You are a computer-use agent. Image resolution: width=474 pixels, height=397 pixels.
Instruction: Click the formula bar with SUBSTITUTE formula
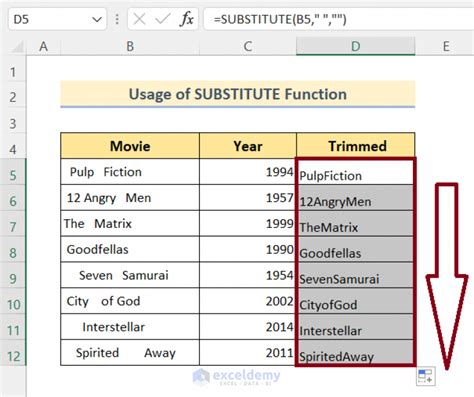pos(339,19)
